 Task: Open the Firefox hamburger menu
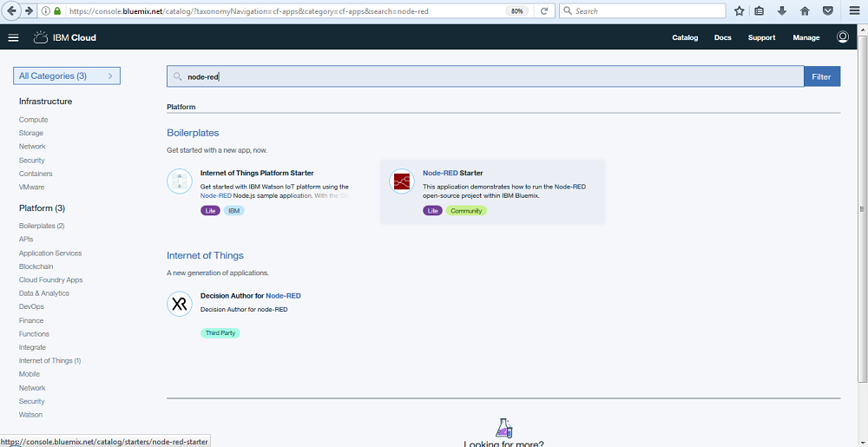[x=854, y=10]
